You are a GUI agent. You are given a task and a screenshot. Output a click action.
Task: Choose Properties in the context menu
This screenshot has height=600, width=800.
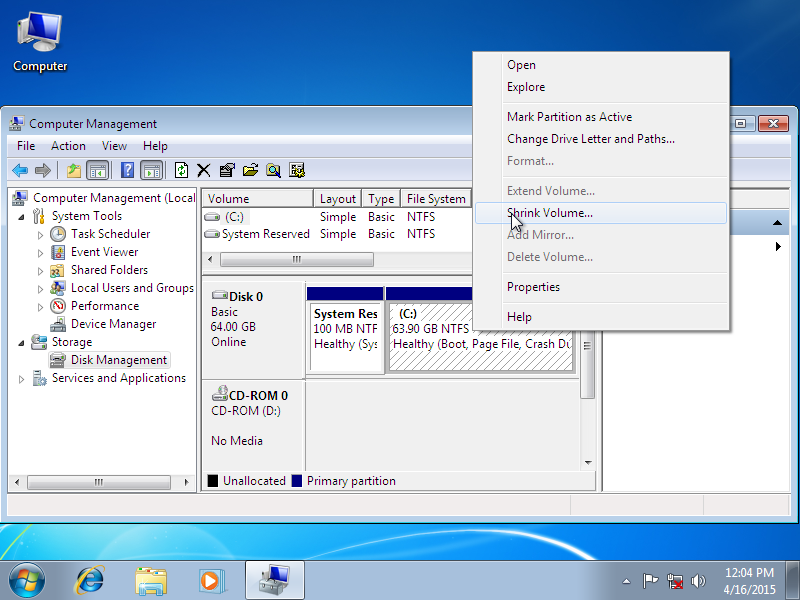coord(601,287)
